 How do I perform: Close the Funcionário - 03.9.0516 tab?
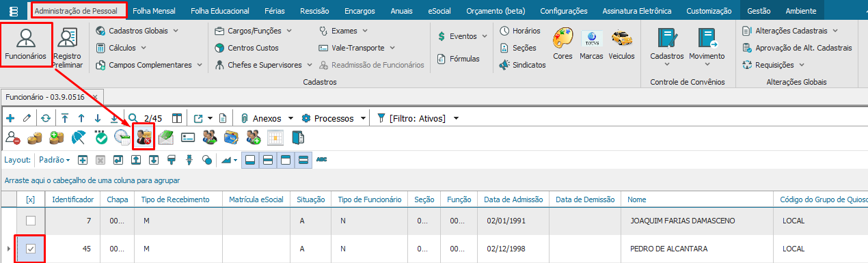pyautogui.click(x=95, y=97)
